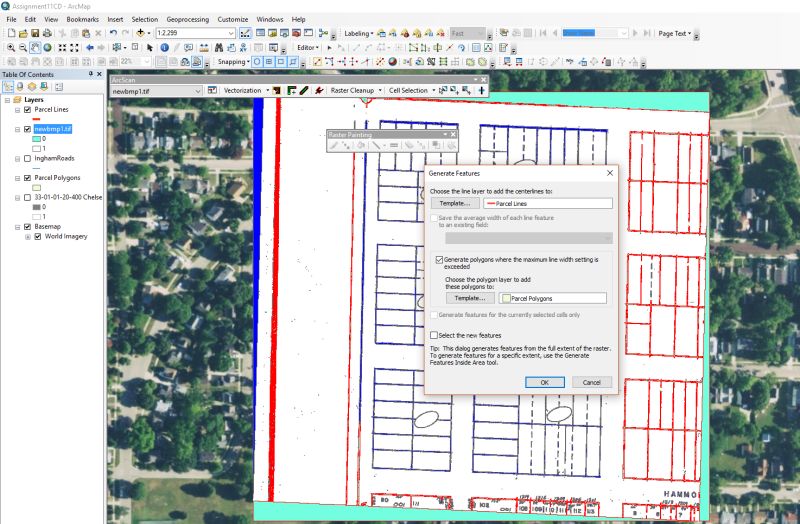Save the map document
Viewport: 800px width, 524px height.
click(35, 33)
